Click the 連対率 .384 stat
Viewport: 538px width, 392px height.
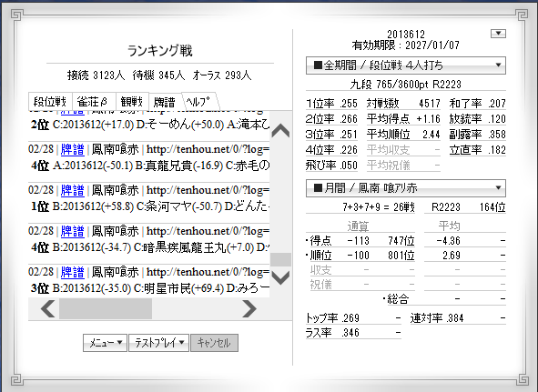[x=437, y=318]
